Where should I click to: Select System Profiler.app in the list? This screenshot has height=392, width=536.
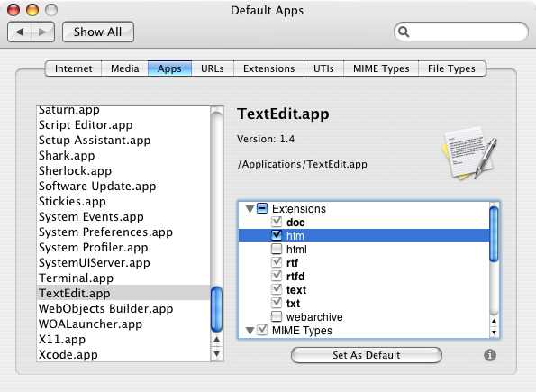coord(123,247)
